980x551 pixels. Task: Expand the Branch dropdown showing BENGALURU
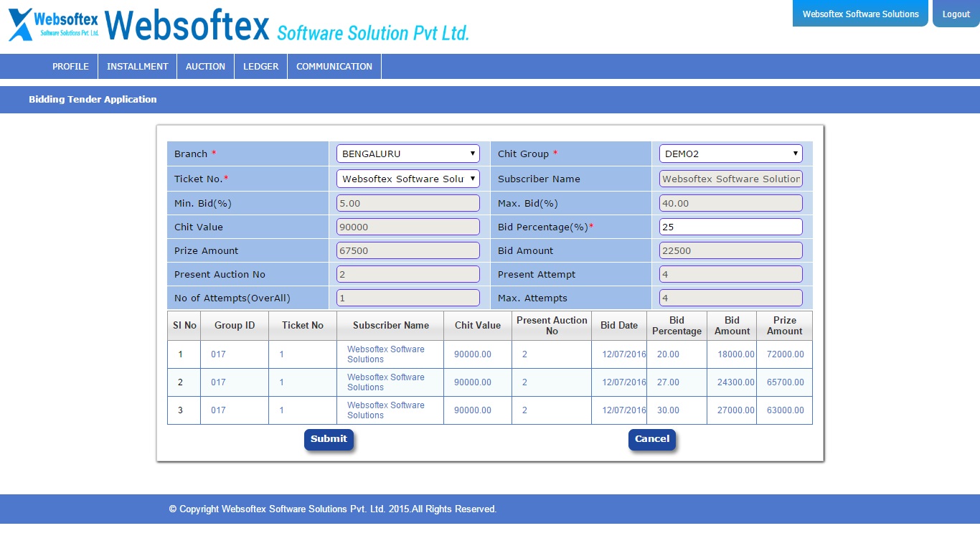point(408,154)
